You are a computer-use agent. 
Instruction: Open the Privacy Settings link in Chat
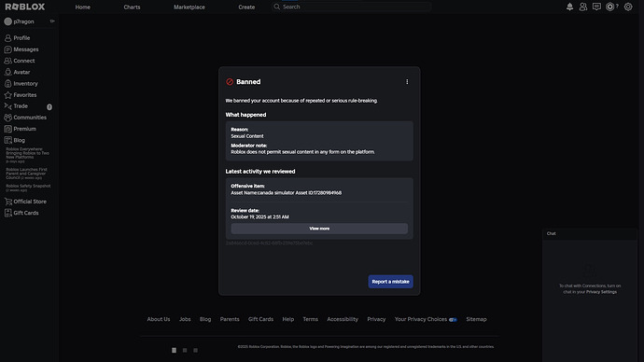coord(601,292)
